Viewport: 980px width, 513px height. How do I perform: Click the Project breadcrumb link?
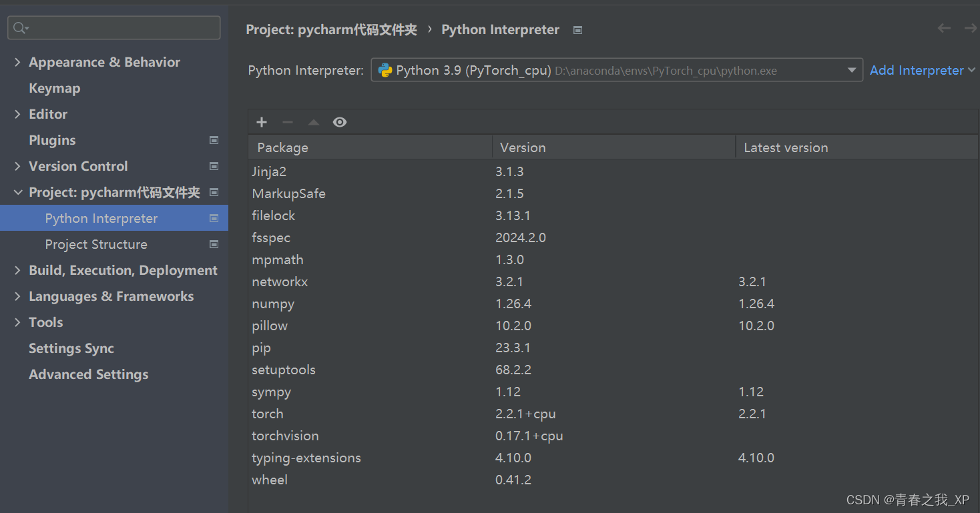tap(331, 30)
